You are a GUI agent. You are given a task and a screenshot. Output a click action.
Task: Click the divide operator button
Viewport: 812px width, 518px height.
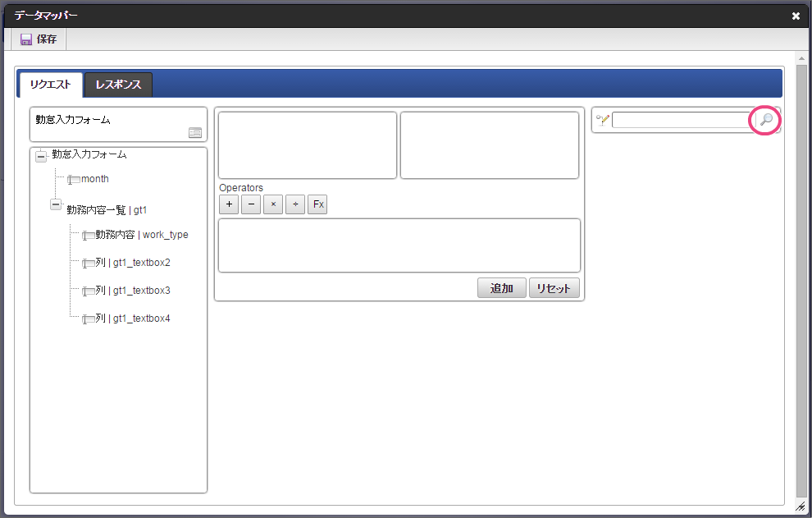(x=295, y=204)
